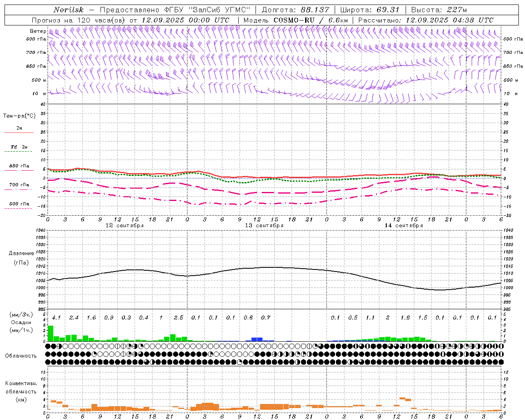Click the Norilsk station title

68,10
